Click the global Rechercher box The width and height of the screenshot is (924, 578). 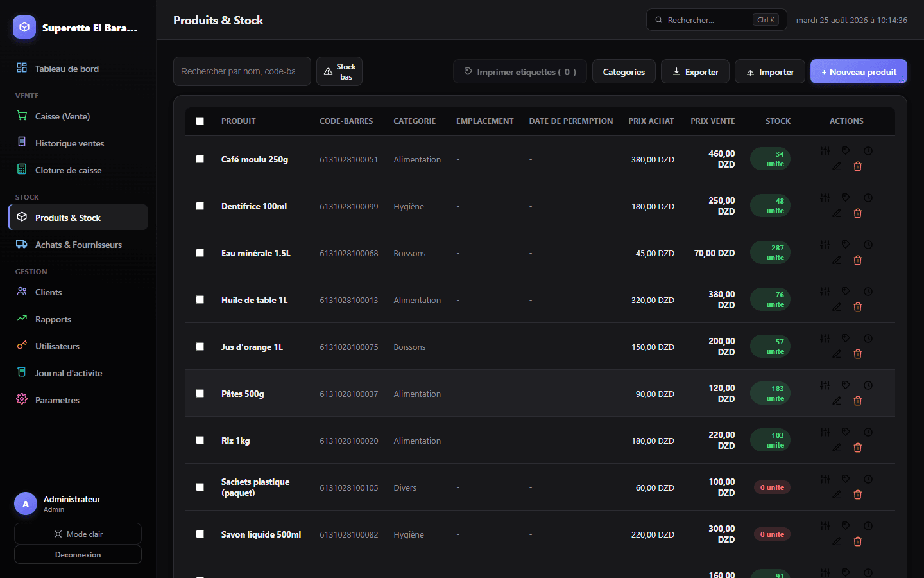(716, 20)
